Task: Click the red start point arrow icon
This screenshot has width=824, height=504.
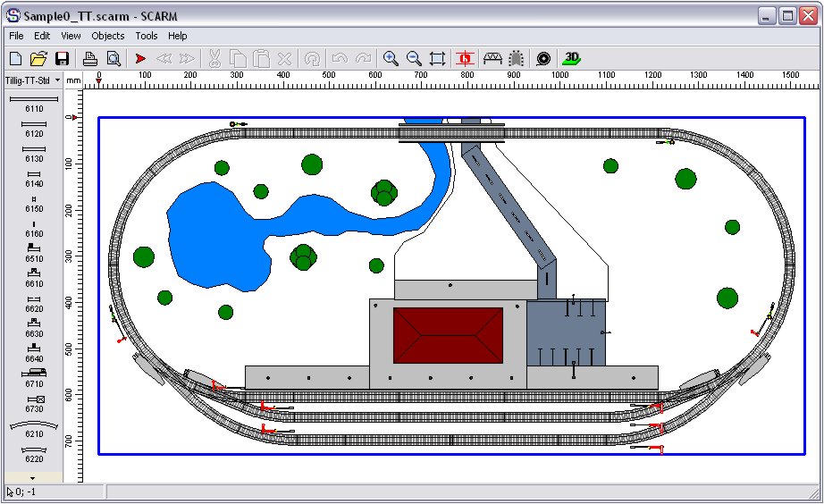Action: pos(140,59)
